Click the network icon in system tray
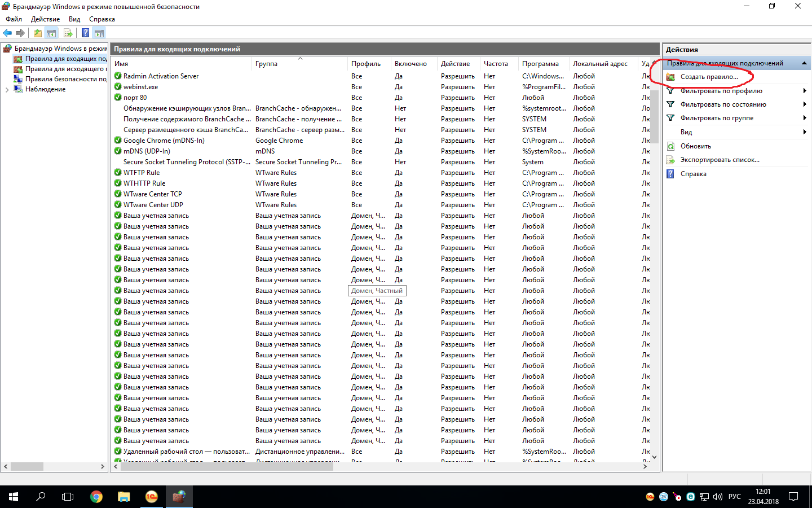 click(x=704, y=497)
